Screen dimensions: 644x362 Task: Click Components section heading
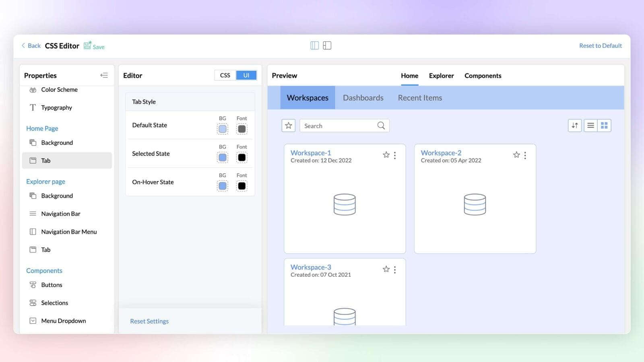[x=44, y=271]
